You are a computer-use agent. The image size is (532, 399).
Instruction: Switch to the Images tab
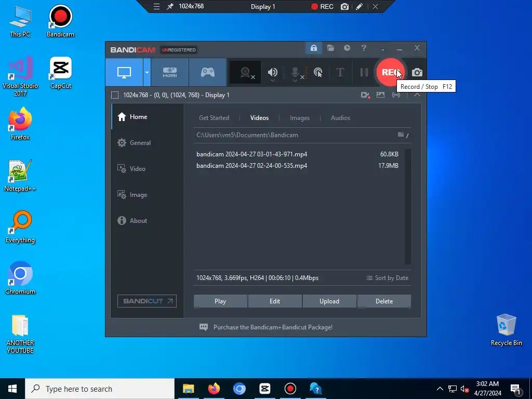click(x=300, y=118)
